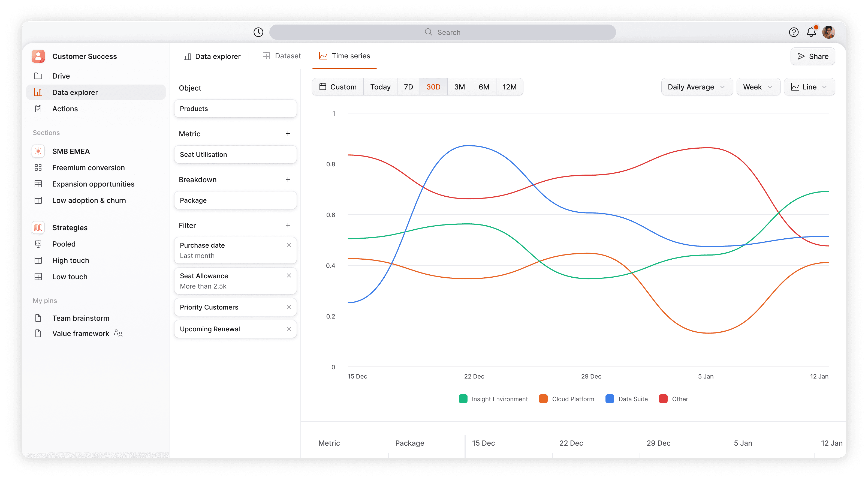
Task: Open the Week interval dropdown
Action: [758, 87]
